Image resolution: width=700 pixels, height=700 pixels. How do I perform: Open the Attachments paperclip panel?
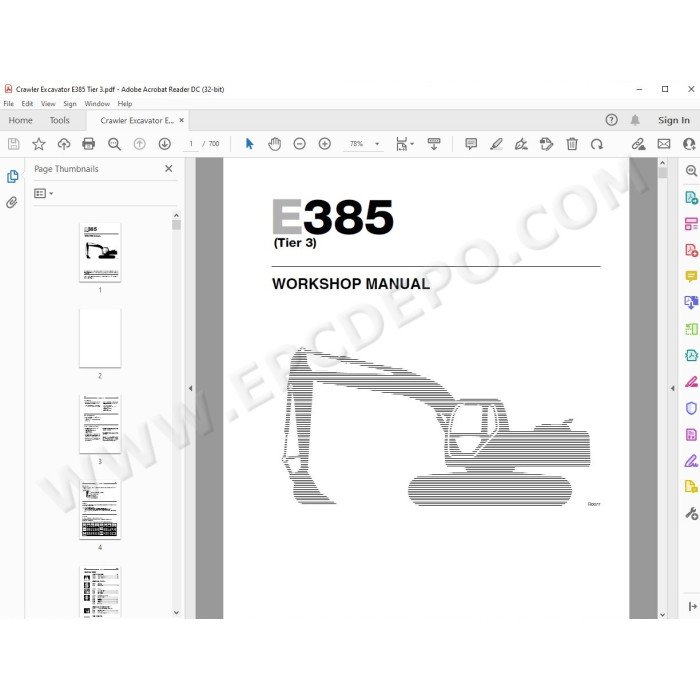click(x=12, y=202)
